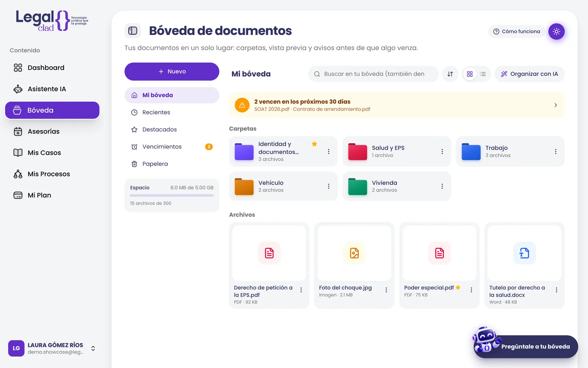Go to Mis Casos

tap(52, 153)
